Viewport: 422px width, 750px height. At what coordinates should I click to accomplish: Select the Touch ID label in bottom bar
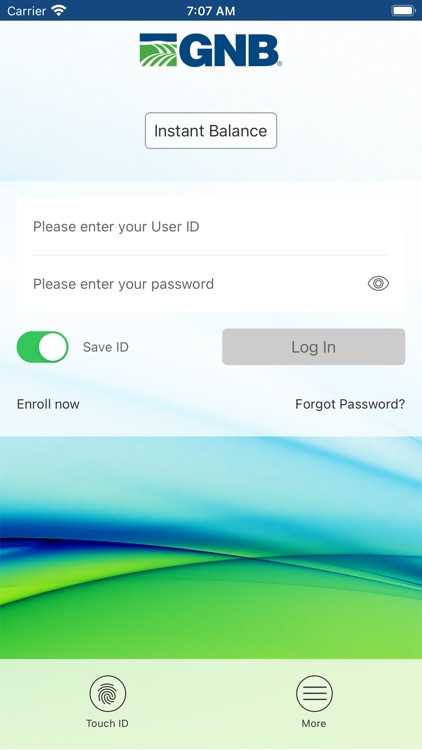click(x=107, y=723)
